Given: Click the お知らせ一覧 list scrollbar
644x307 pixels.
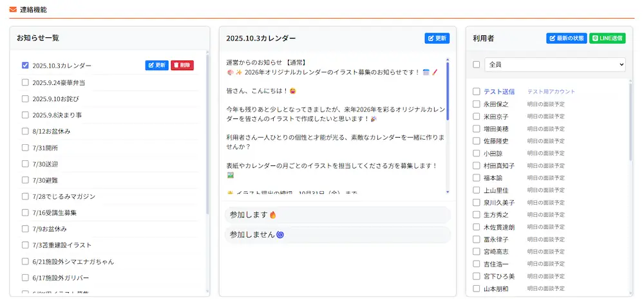Looking at the screenshot, I should [x=207, y=133].
